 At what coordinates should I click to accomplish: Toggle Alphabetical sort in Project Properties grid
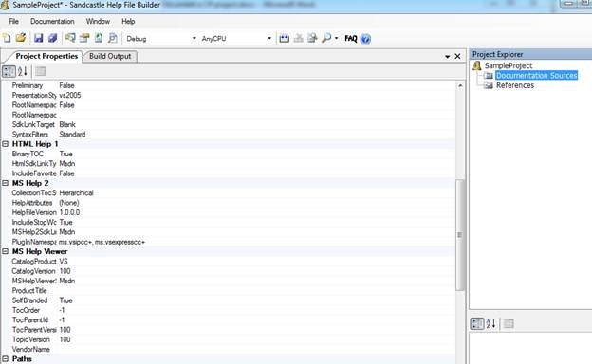click(x=23, y=71)
